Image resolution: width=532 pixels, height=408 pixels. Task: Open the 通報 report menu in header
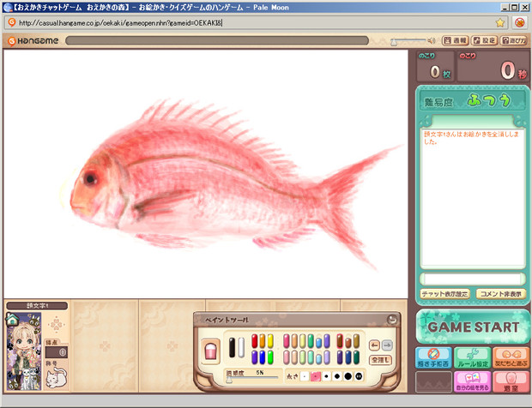pos(455,40)
